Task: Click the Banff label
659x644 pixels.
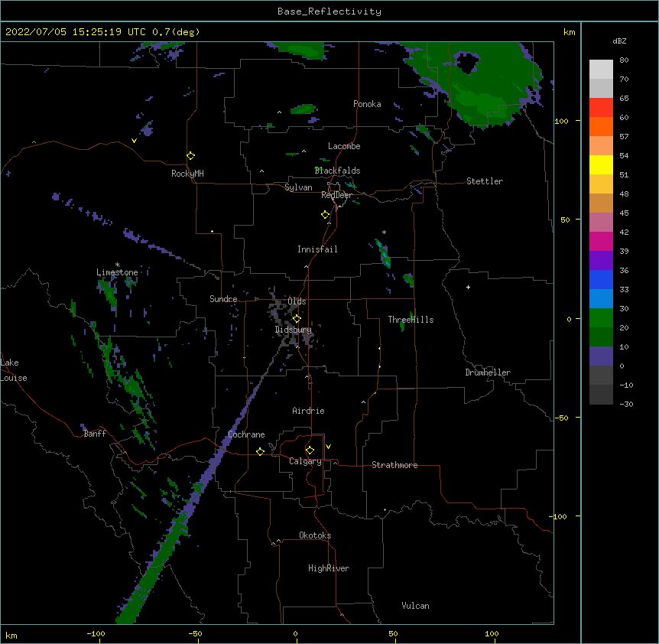Action: [95, 434]
